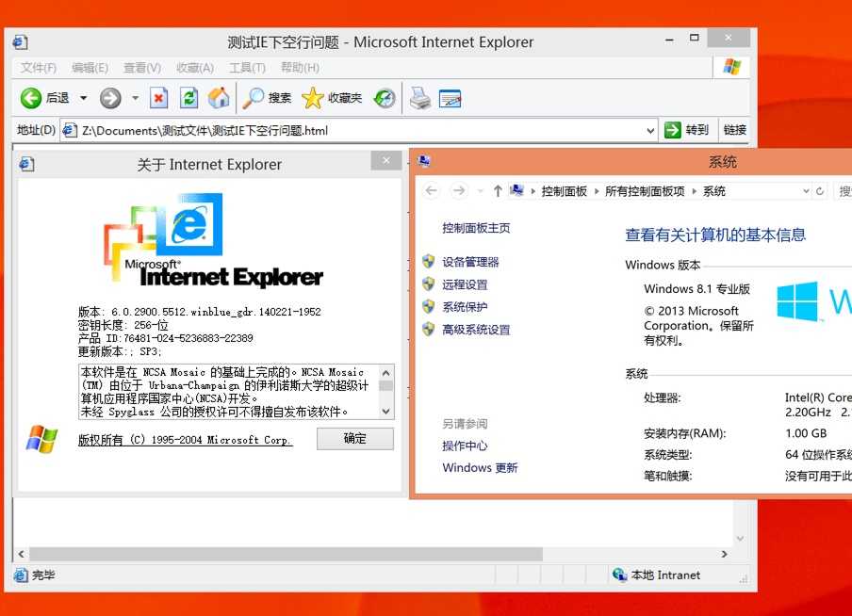Expand breadcrumb arrow after 控制面板
Image resolution: width=852 pixels, height=616 pixels.
[x=597, y=191]
